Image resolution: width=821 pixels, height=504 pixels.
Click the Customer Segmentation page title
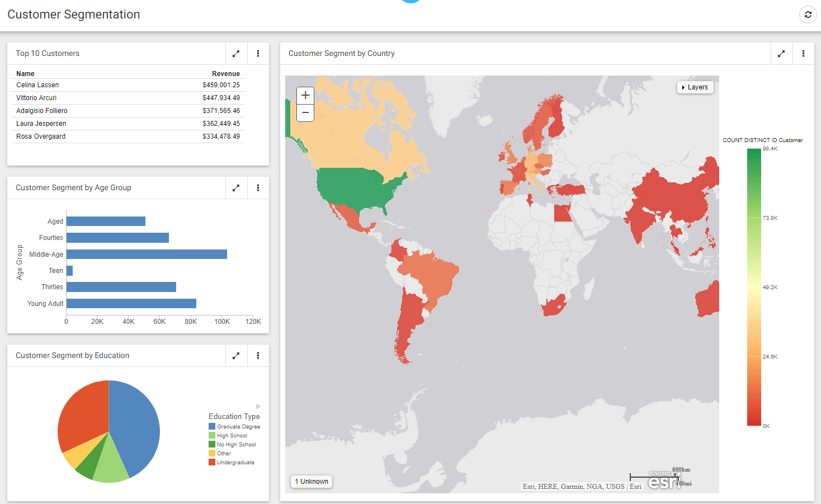click(x=74, y=15)
